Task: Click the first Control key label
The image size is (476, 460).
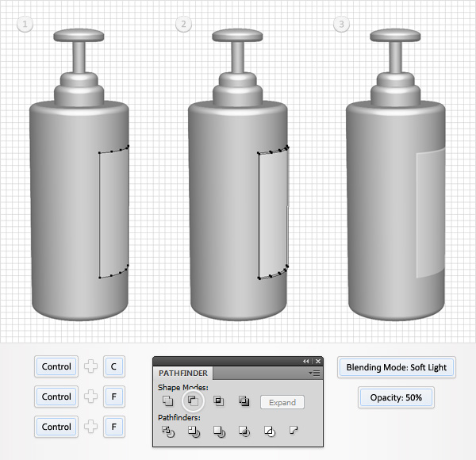Action: [56, 366]
